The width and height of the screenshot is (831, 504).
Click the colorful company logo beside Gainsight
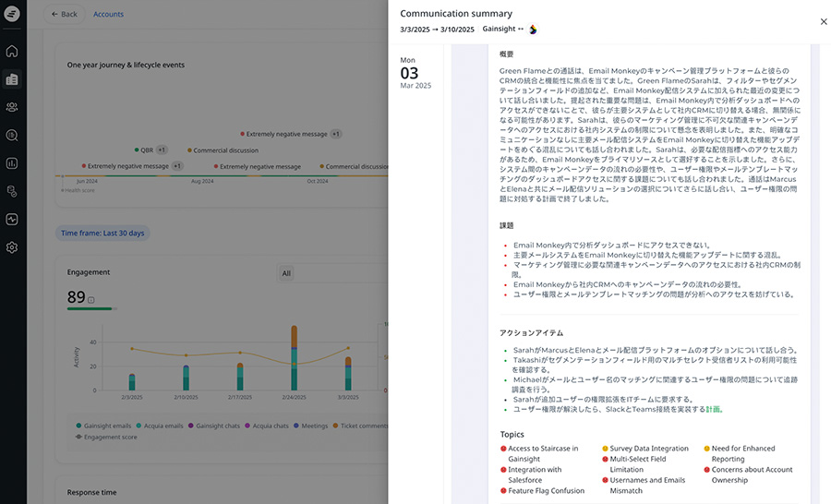[x=533, y=30]
